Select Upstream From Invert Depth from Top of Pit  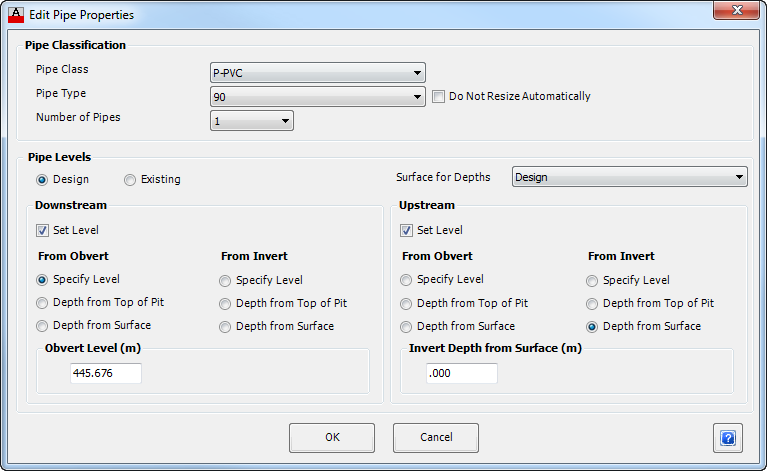tap(592, 304)
